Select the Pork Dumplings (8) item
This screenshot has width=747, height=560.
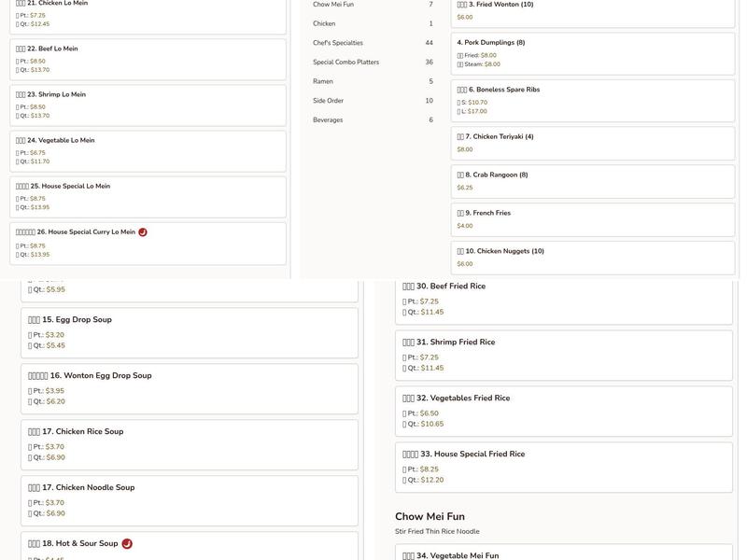coord(592,53)
